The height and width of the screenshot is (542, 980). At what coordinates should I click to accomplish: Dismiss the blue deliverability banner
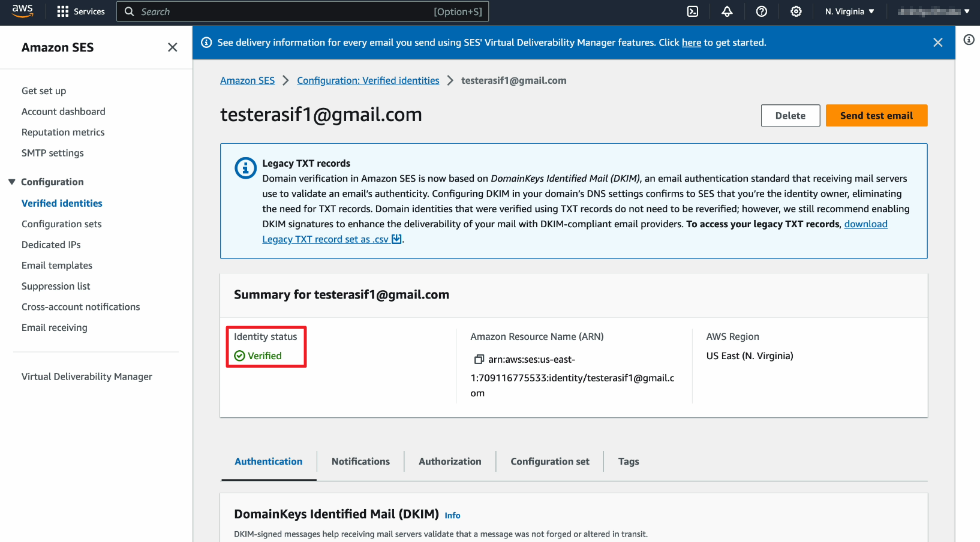click(x=938, y=43)
